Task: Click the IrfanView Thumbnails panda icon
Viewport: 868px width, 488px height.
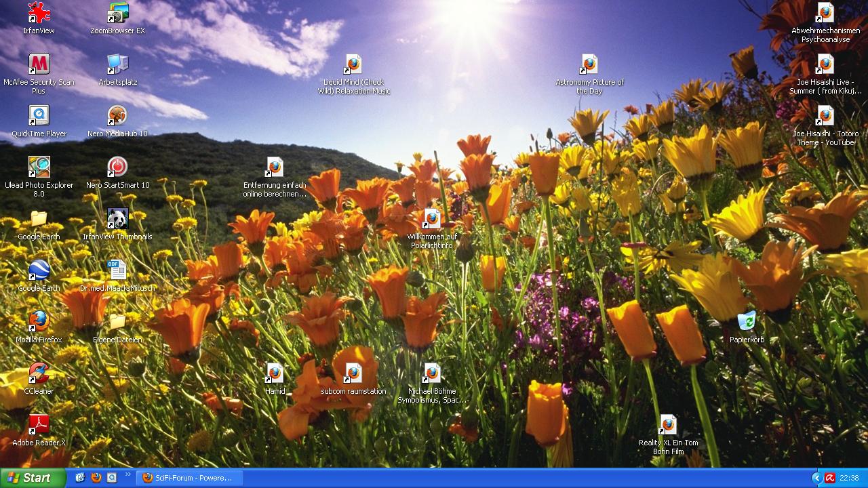Action: coord(117,219)
